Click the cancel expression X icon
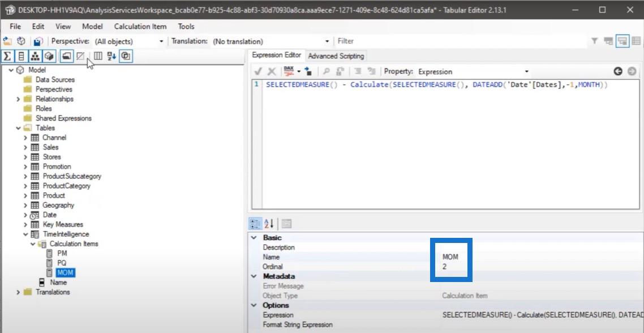This screenshot has height=333, width=644. (272, 71)
